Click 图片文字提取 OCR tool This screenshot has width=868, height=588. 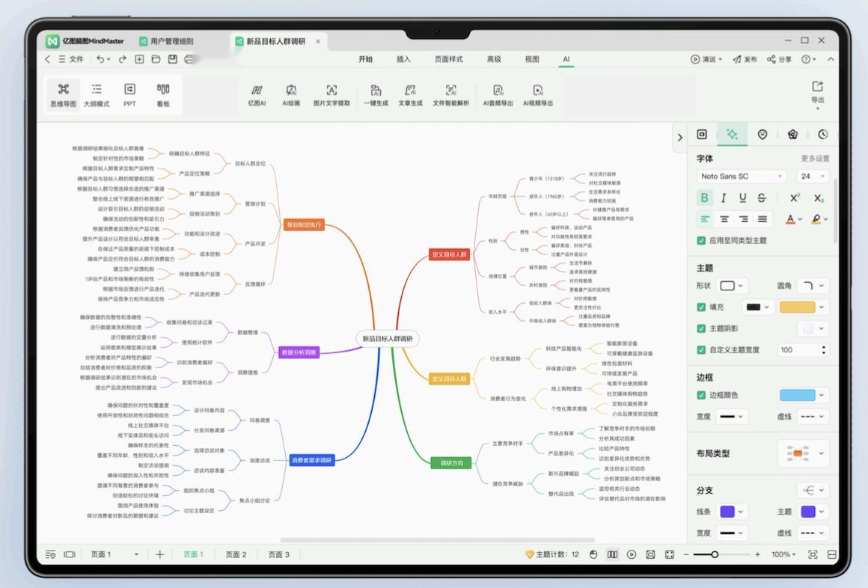[331, 95]
